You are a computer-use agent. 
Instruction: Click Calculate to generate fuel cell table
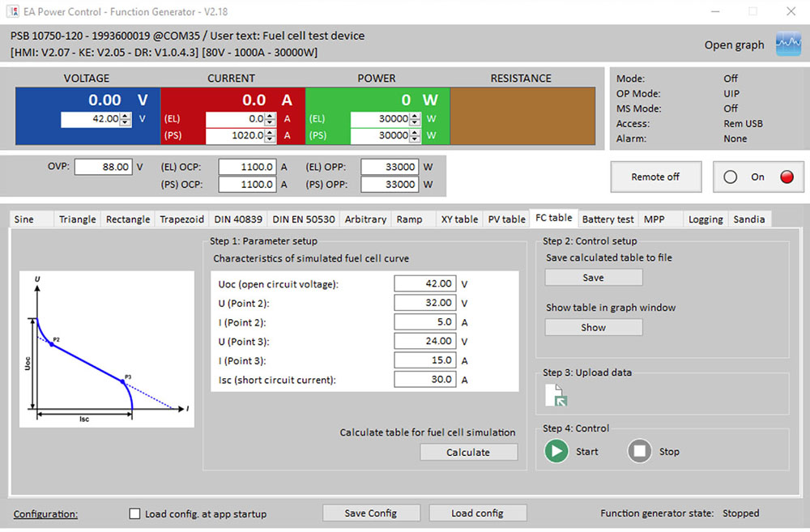[468, 452]
